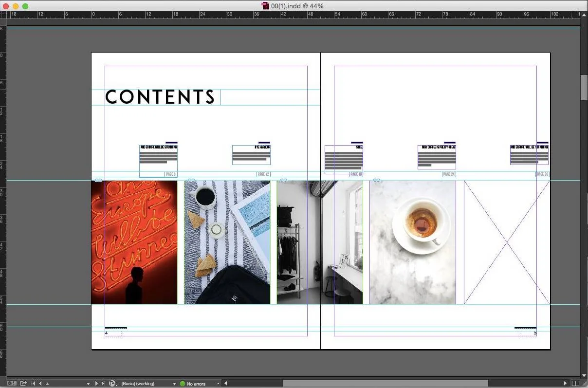Click the export/share icon in status bar
Viewport: 588px width, 388px height.
[x=23, y=384]
